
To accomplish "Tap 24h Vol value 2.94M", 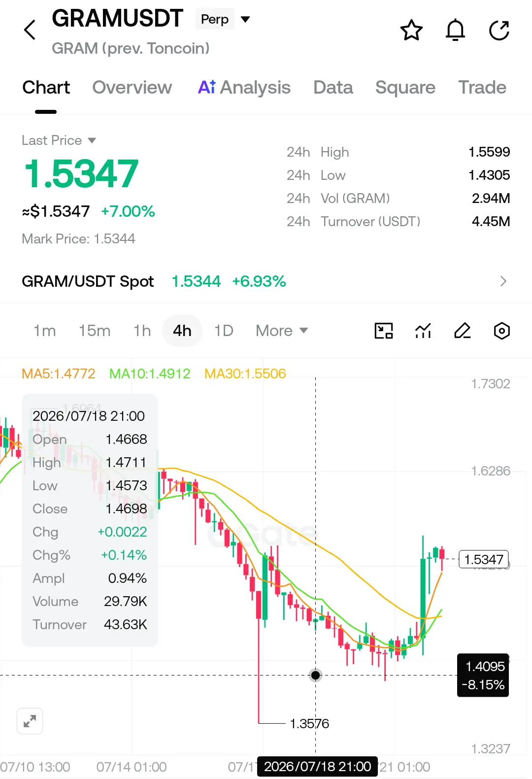I will 491,198.
